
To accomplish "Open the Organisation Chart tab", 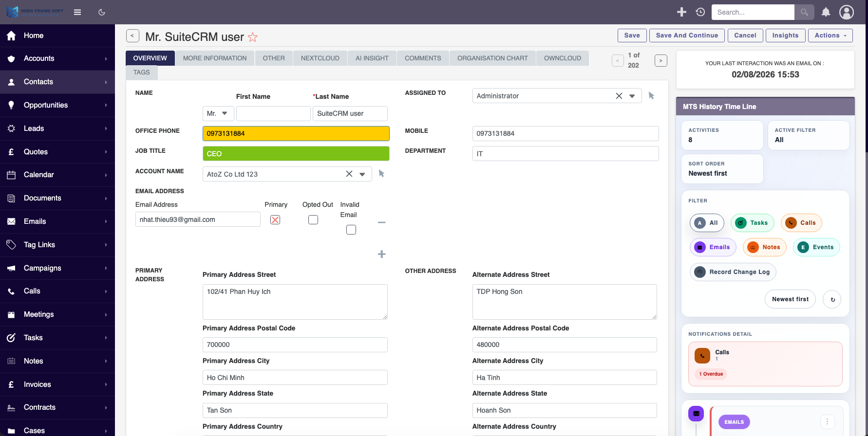I will 492,58.
